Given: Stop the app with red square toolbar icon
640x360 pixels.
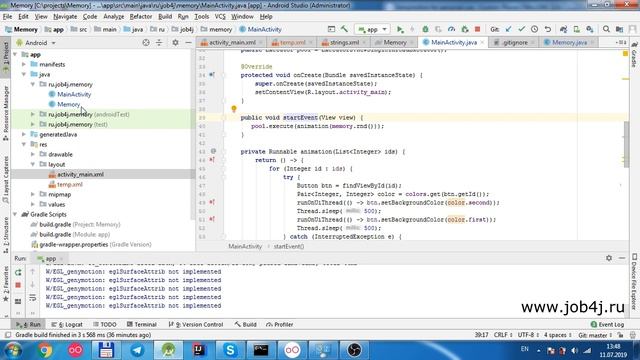Looking at the screenshot, I should [477, 29].
